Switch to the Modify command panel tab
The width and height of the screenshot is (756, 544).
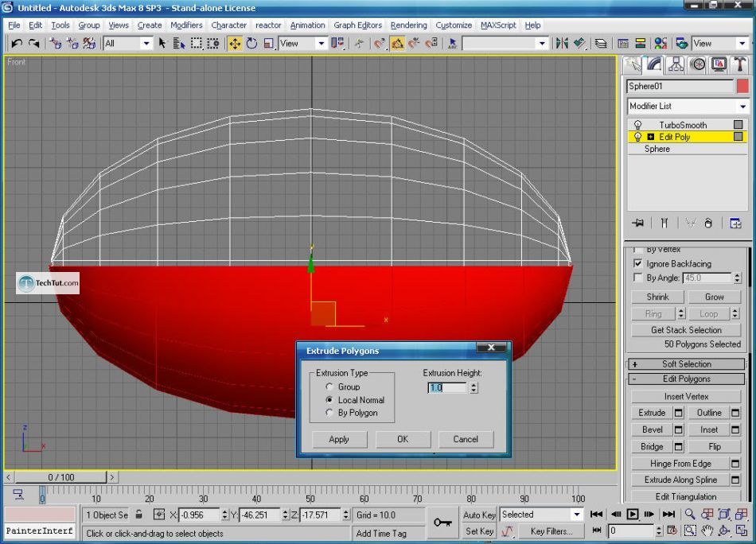[x=654, y=64]
